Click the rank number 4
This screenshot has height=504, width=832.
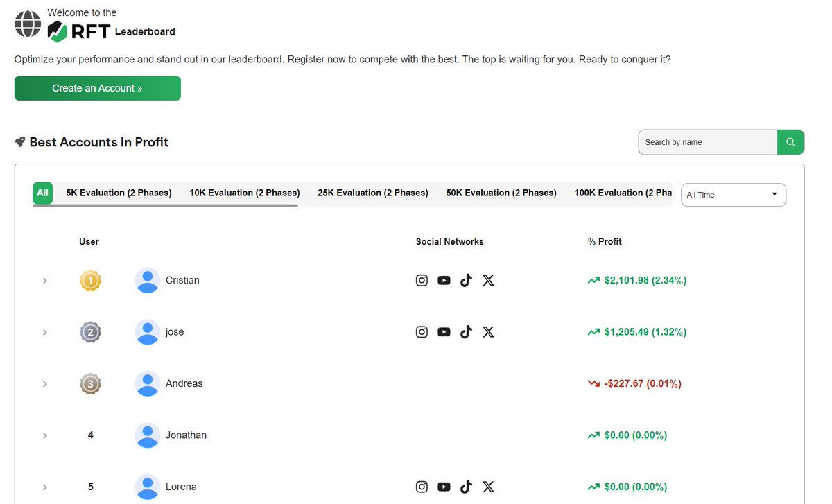tap(91, 435)
